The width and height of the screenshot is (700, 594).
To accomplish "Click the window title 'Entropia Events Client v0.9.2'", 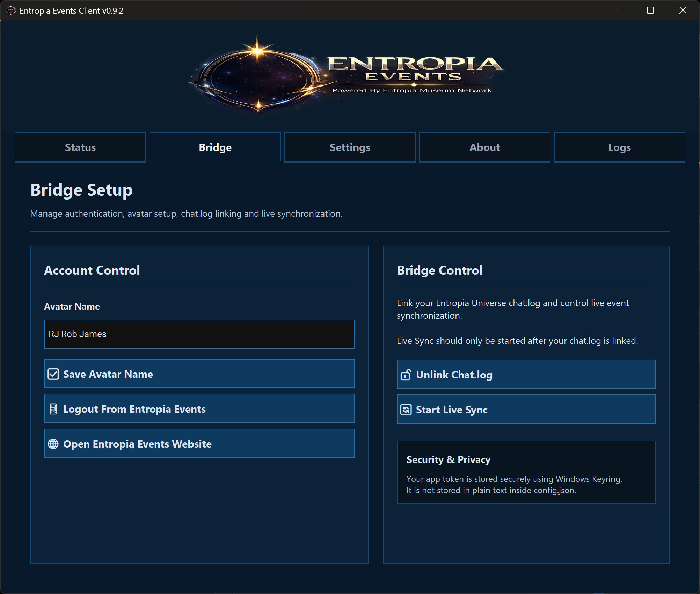I will tap(72, 11).
